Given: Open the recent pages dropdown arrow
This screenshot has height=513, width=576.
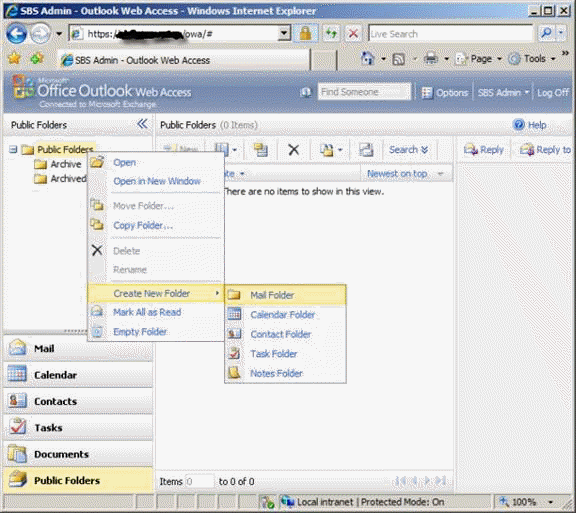Looking at the screenshot, I should pos(59,34).
